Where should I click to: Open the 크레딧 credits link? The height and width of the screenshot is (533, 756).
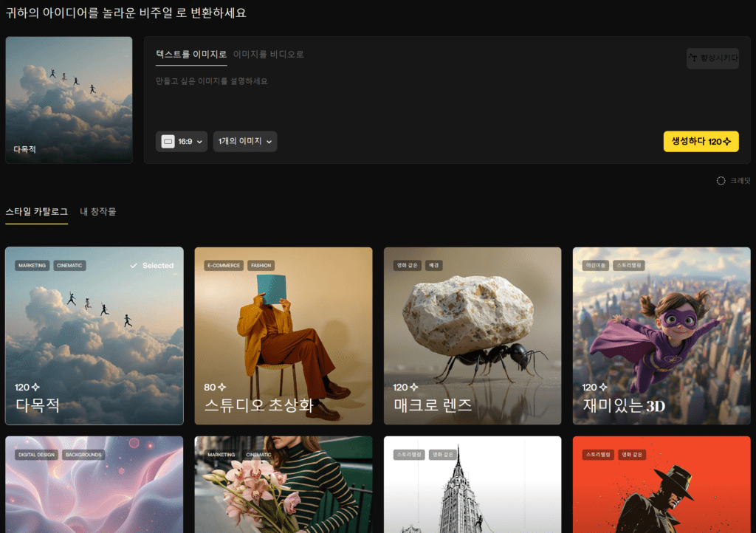tap(733, 181)
